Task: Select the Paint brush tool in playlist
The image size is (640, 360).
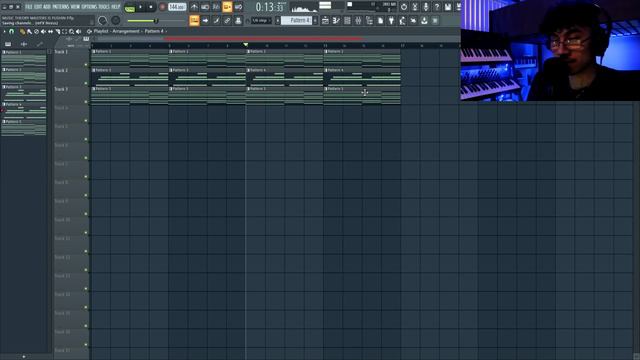Action: coord(29,31)
